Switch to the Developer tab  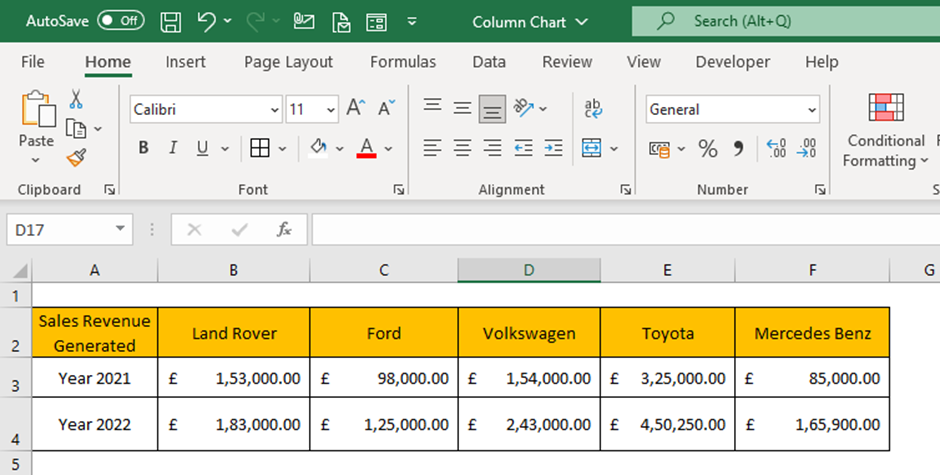pyautogui.click(x=733, y=62)
